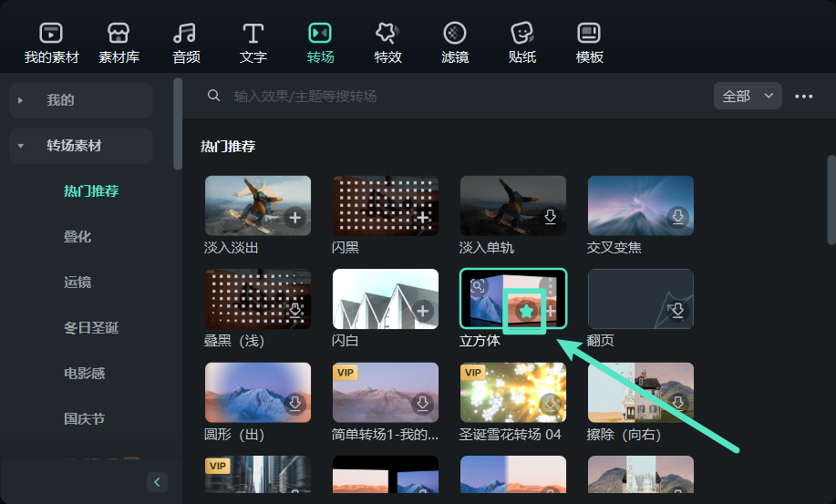The height and width of the screenshot is (504, 836).
Task: Go to the 文字 text tab
Action: point(253,44)
